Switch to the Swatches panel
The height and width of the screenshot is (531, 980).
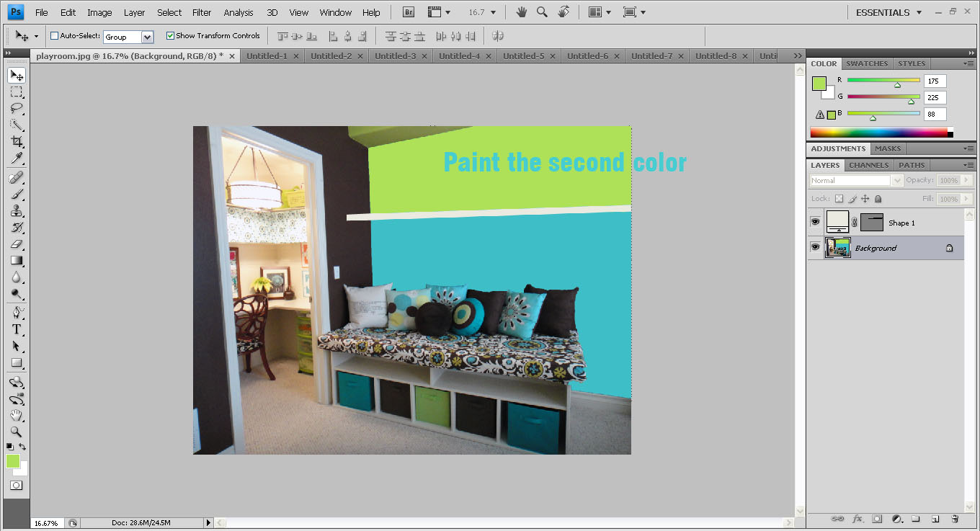(866, 63)
